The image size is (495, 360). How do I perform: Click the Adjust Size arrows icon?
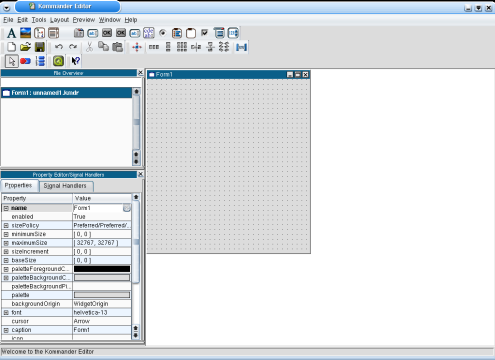(137, 47)
